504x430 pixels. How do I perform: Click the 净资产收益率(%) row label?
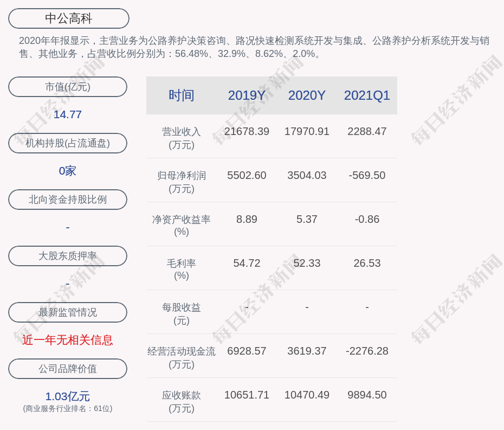181,226
